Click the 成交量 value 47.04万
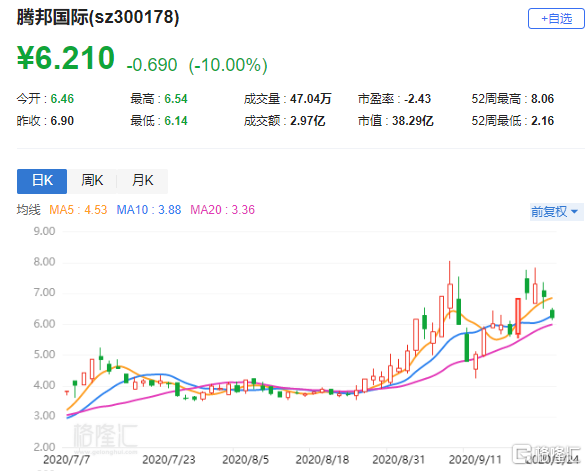The height and width of the screenshot is (471, 587). (311, 99)
